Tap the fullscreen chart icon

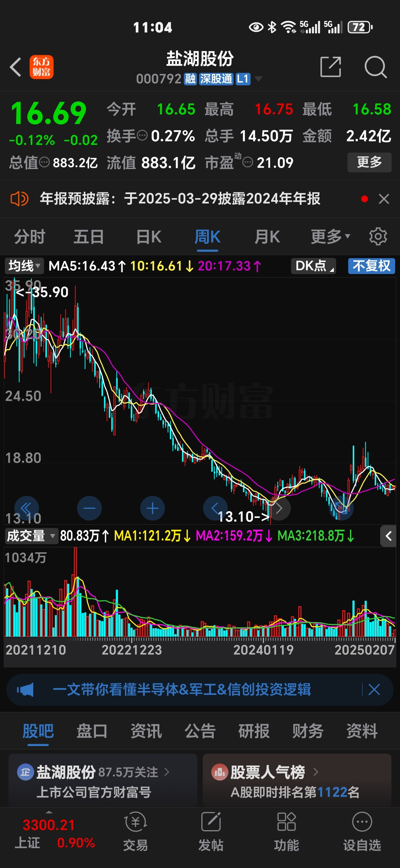(341, 508)
